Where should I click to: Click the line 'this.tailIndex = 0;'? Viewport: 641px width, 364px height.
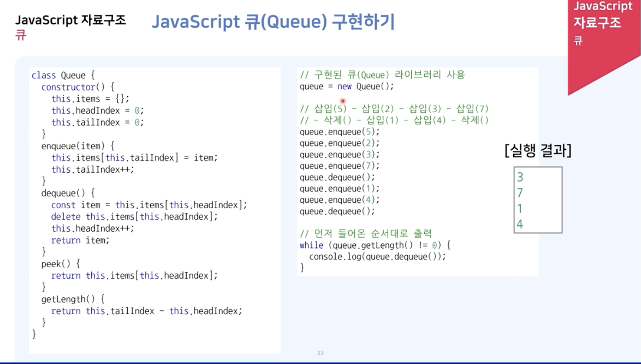click(x=97, y=123)
